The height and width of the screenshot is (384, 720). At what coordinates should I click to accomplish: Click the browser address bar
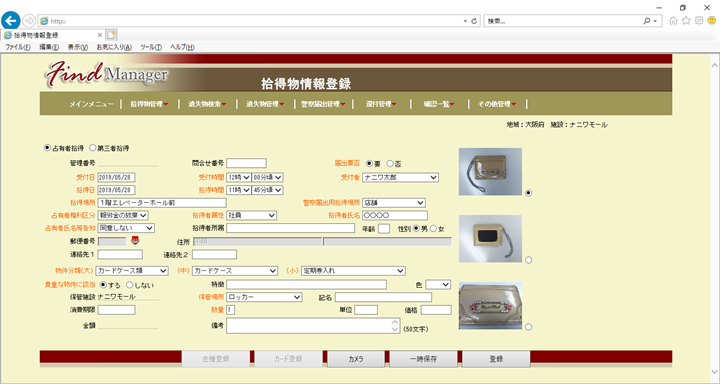click(x=259, y=21)
